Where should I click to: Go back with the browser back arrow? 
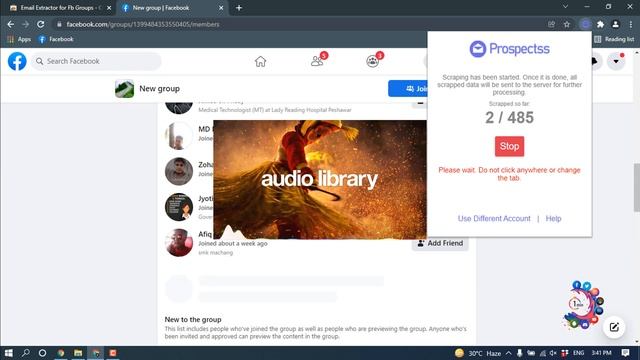11,24
